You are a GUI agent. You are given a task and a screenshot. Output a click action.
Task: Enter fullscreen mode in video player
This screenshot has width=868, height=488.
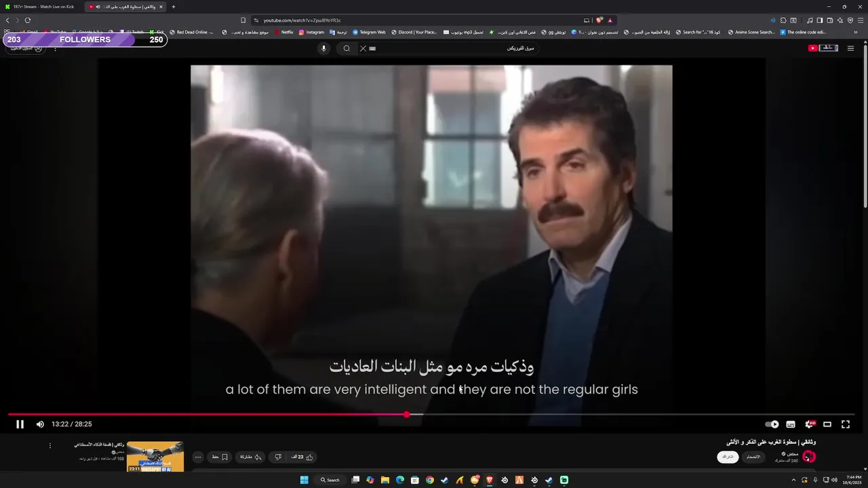846,424
